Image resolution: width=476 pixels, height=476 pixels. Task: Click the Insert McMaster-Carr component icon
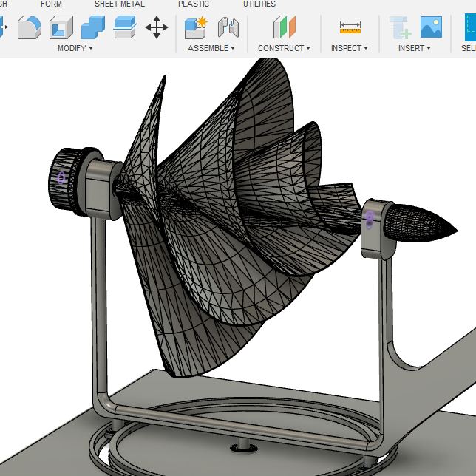[x=400, y=27]
